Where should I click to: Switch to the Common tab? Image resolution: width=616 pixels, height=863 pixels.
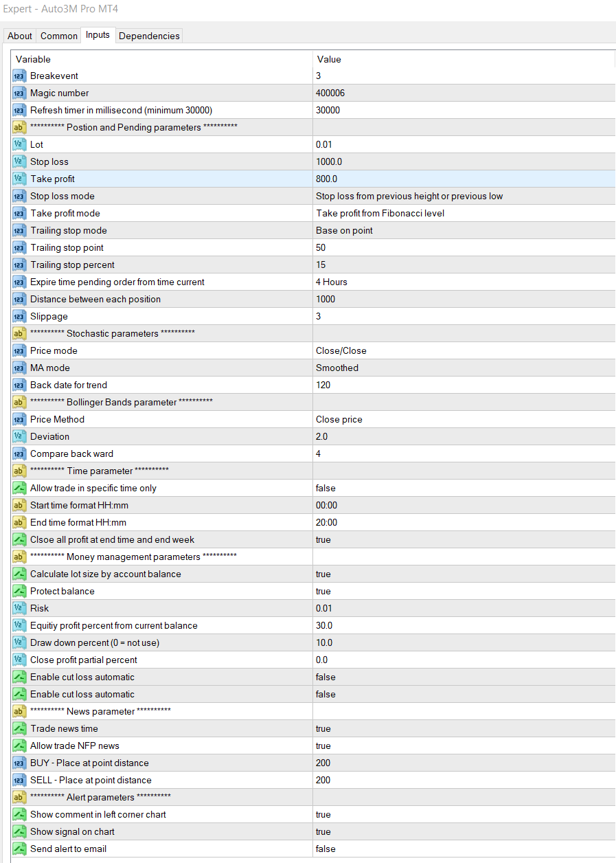click(58, 36)
